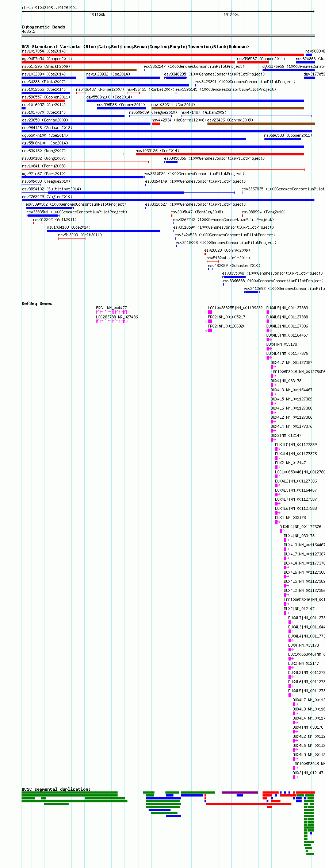The height and width of the screenshot is (868, 325).
Task: Select esv988994 (Pang2010) variant label
Action: point(264,212)
